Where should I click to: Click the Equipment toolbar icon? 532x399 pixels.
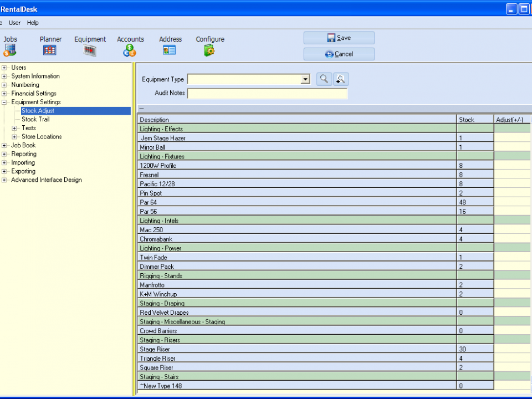(x=90, y=50)
